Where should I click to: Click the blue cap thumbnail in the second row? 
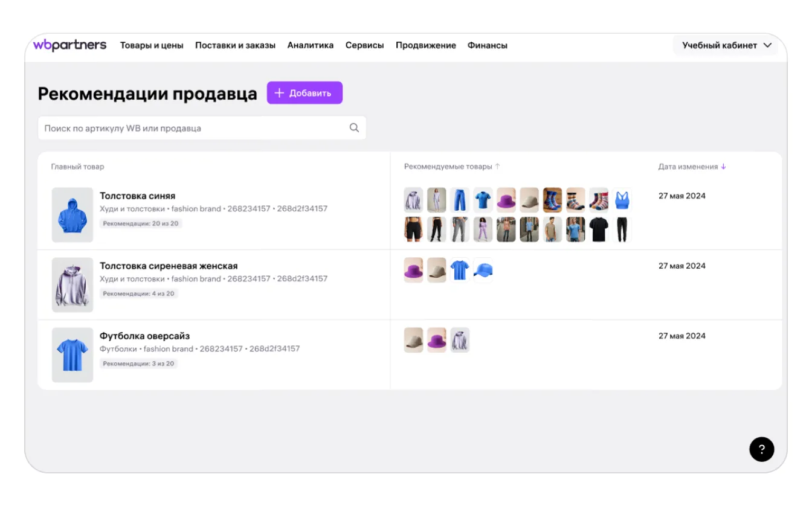483,270
